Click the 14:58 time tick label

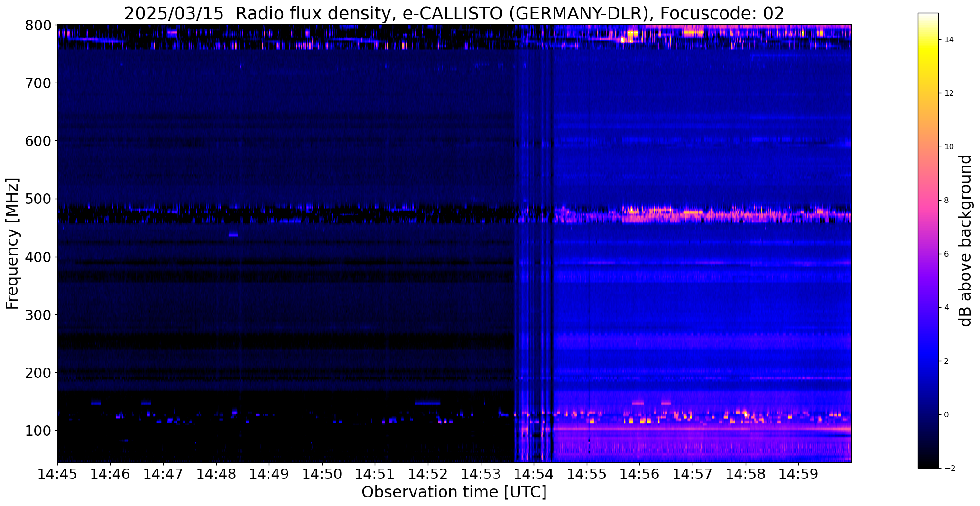746,474
